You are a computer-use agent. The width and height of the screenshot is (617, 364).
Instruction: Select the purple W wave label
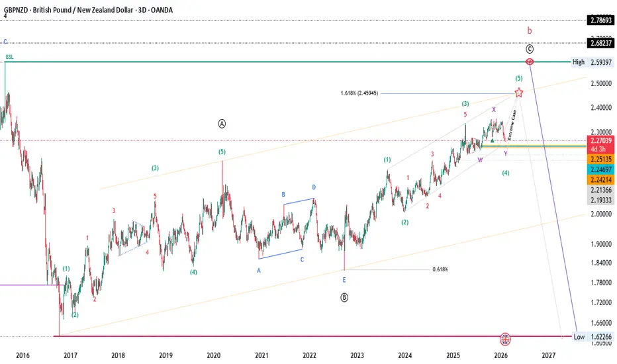[480, 159]
